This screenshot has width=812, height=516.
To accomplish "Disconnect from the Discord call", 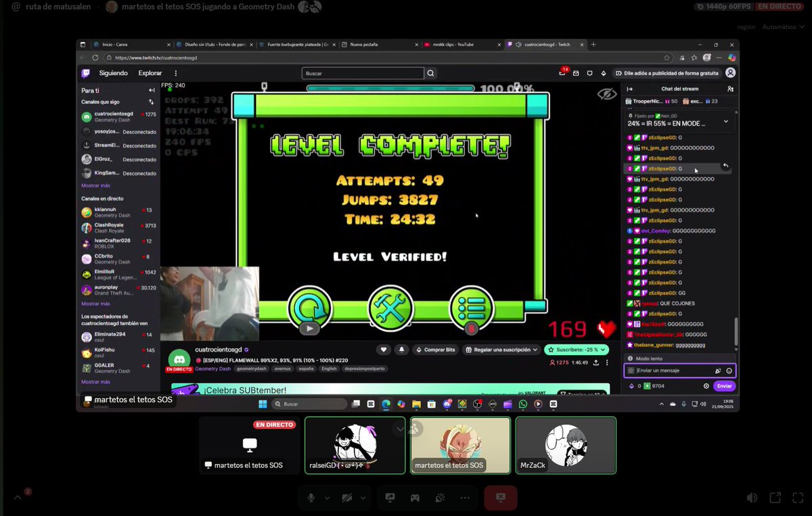I will (501, 498).
